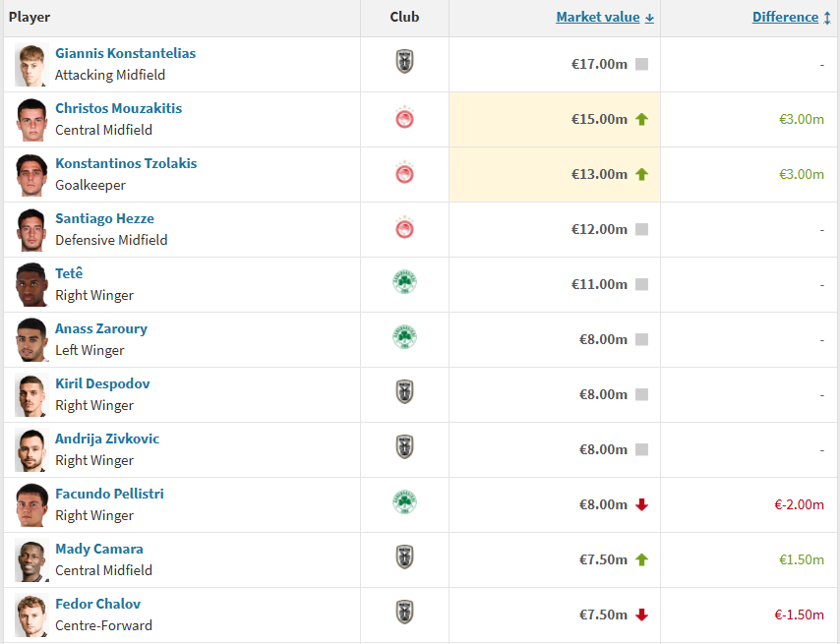Screen dimensions: 840x644
Task: Click Tetê player portrait thumbnail
Action: tap(31, 285)
